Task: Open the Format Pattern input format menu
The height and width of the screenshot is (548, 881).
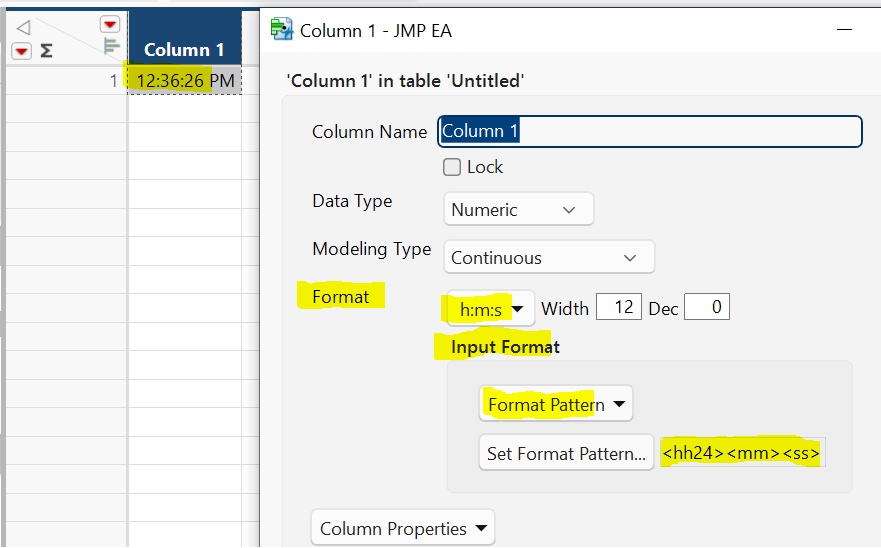Action: click(556, 405)
